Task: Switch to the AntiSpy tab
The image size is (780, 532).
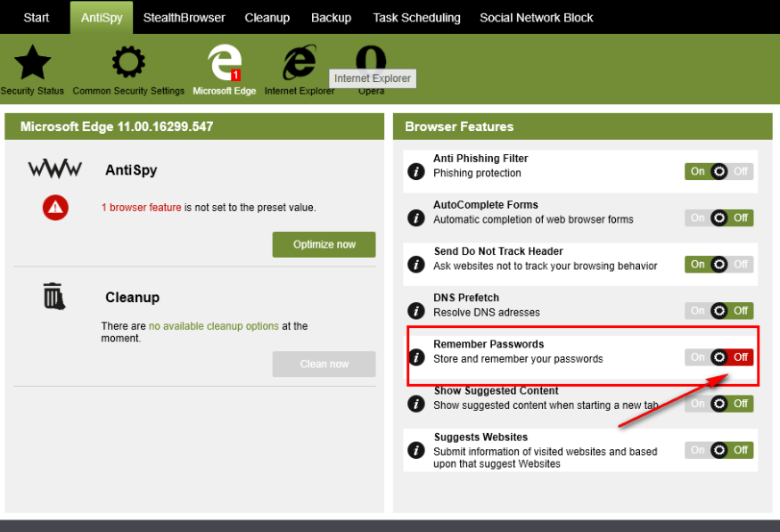Action: click(102, 18)
